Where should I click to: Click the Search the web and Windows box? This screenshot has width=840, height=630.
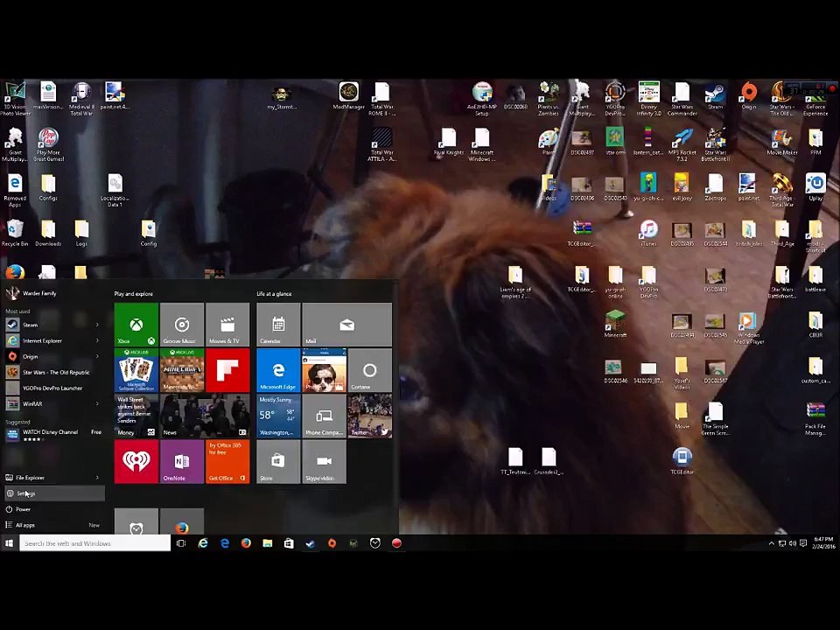(94, 543)
